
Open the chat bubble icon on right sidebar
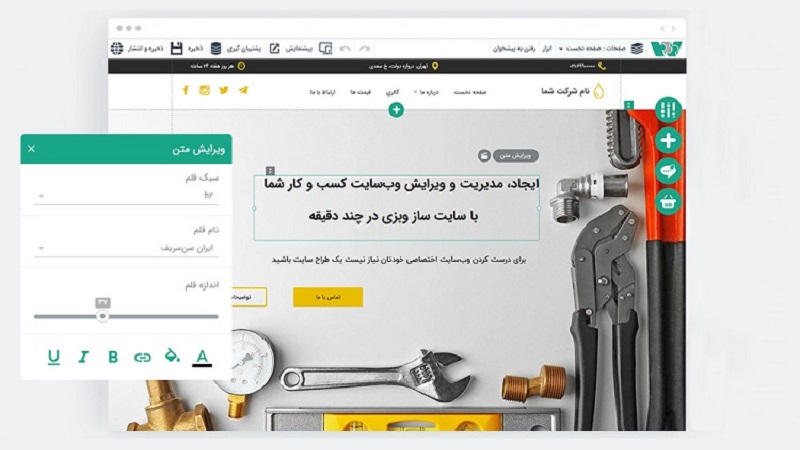(x=668, y=171)
